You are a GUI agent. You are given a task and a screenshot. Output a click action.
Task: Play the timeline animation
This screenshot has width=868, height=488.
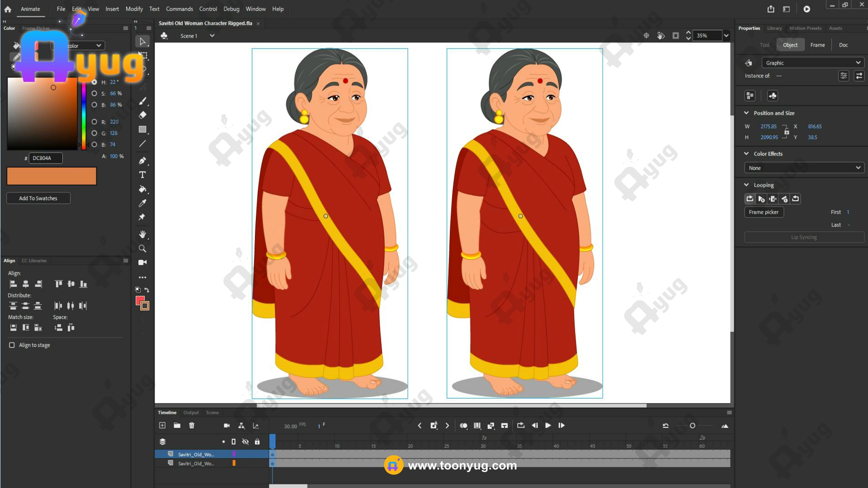pyautogui.click(x=548, y=426)
